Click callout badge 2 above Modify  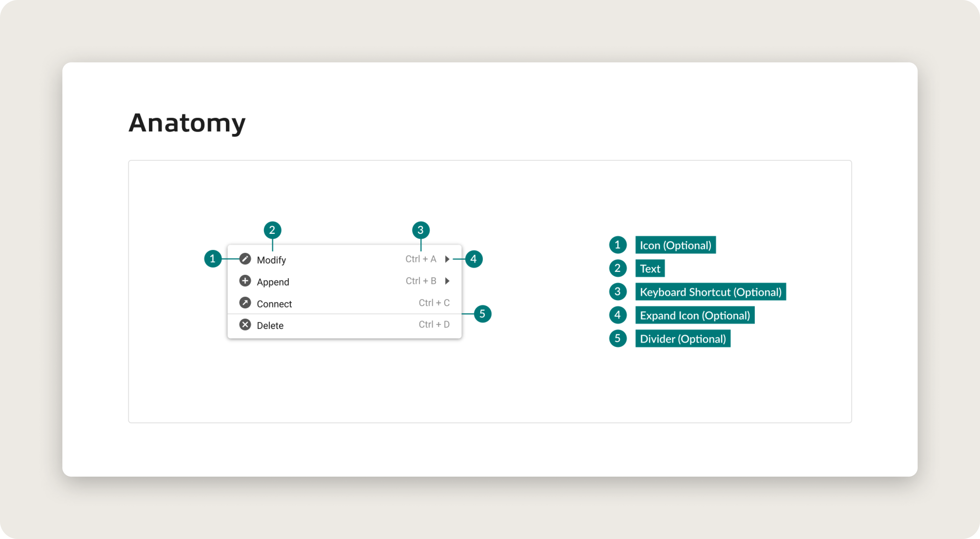[272, 230]
